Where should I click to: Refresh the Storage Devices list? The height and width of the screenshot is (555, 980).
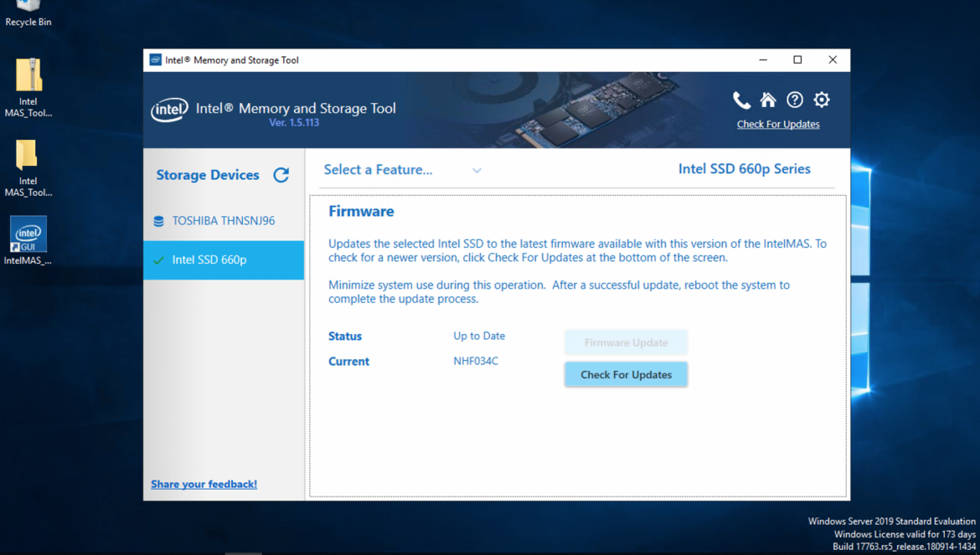click(x=281, y=175)
